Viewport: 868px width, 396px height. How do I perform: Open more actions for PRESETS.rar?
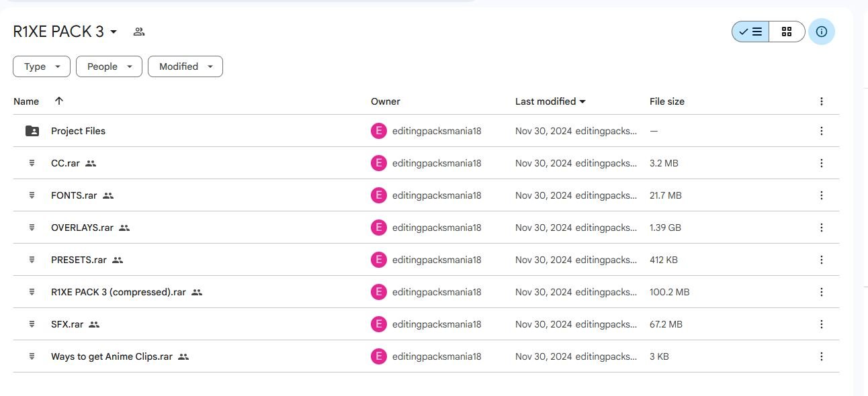[821, 260]
